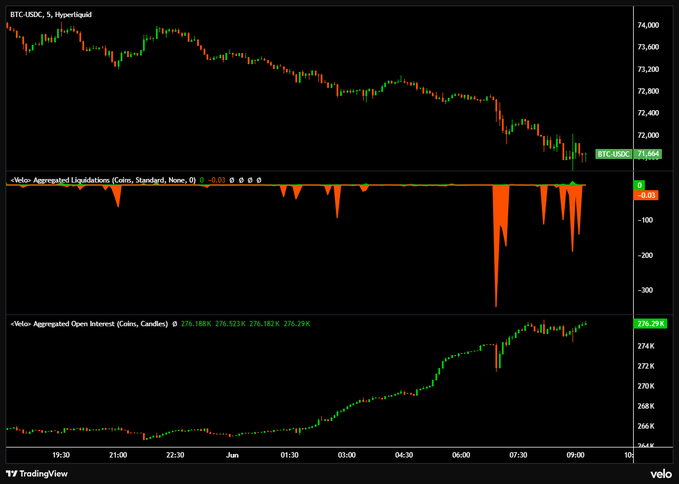Click the -200 liquidations axis label

[646, 255]
